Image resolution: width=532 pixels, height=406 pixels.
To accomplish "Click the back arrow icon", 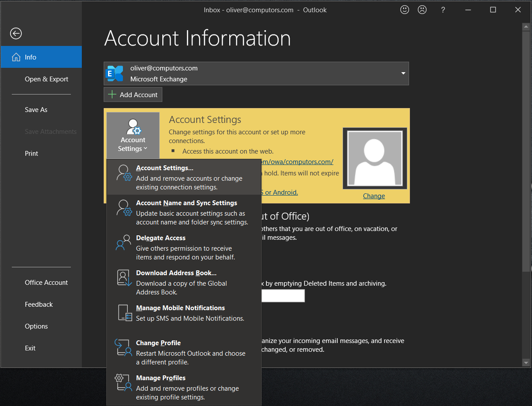I will 16,33.
